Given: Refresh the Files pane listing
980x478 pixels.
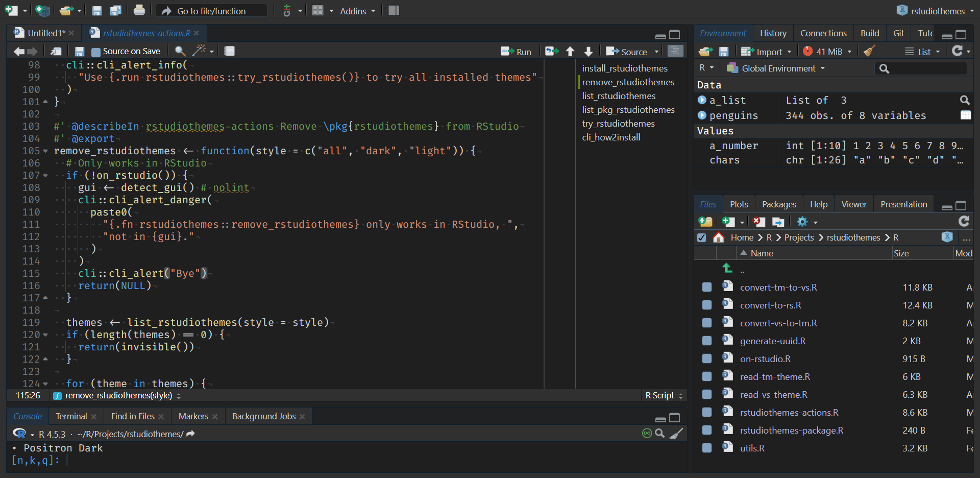Looking at the screenshot, I should (964, 222).
